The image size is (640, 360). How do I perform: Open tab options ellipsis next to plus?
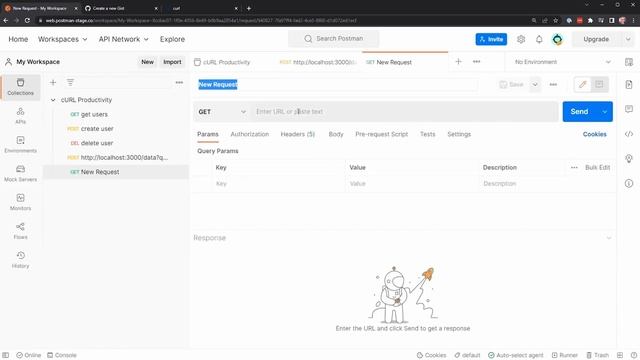(x=476, y=62)
